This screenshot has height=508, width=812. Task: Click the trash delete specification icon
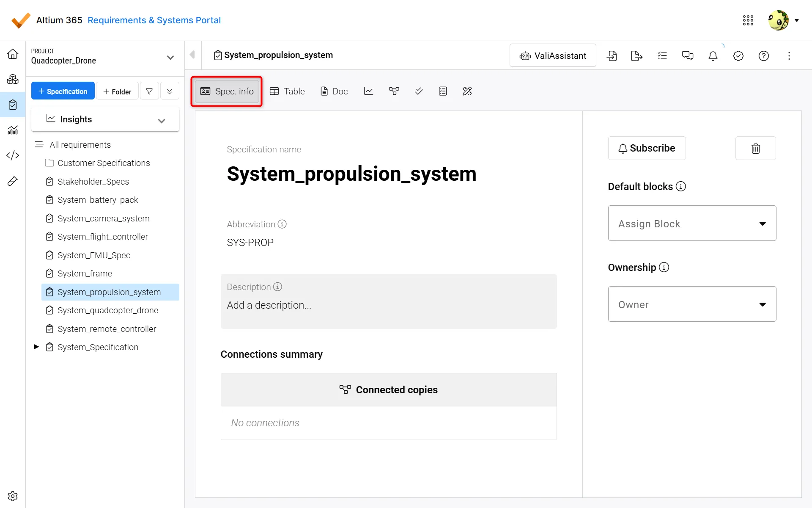755,148
